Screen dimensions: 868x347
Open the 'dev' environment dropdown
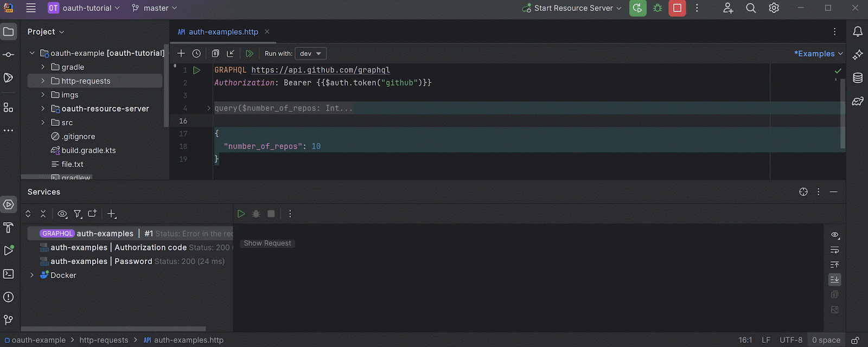310,54
